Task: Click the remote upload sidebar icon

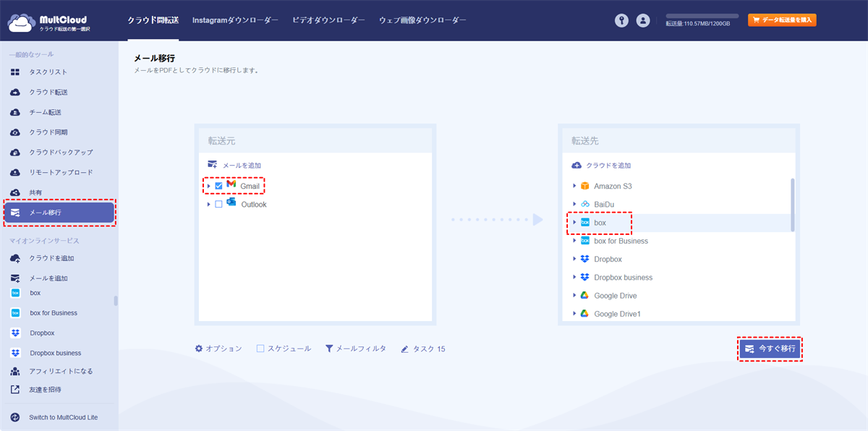Action: point(15,173)
